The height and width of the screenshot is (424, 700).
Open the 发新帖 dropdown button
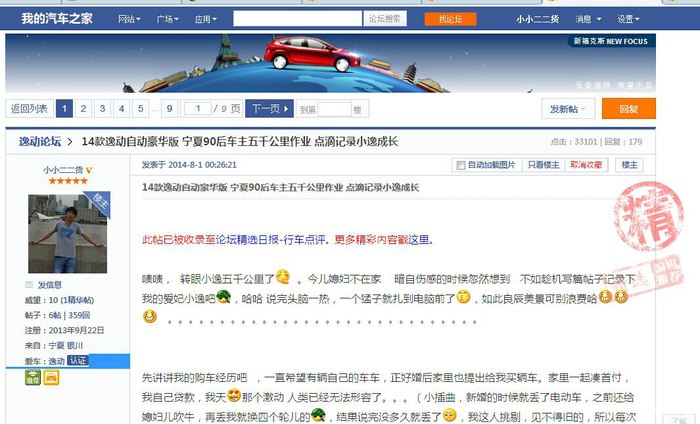tap(568, 109)
